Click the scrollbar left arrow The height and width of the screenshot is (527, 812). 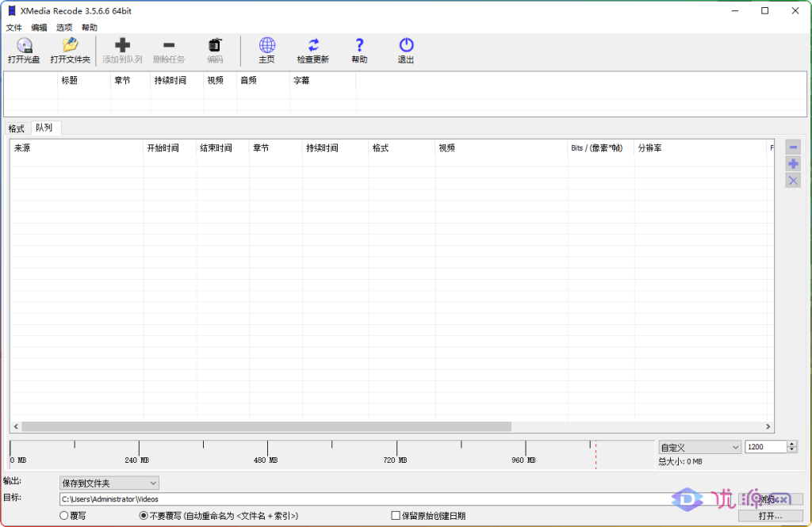[x=16, y=426]
